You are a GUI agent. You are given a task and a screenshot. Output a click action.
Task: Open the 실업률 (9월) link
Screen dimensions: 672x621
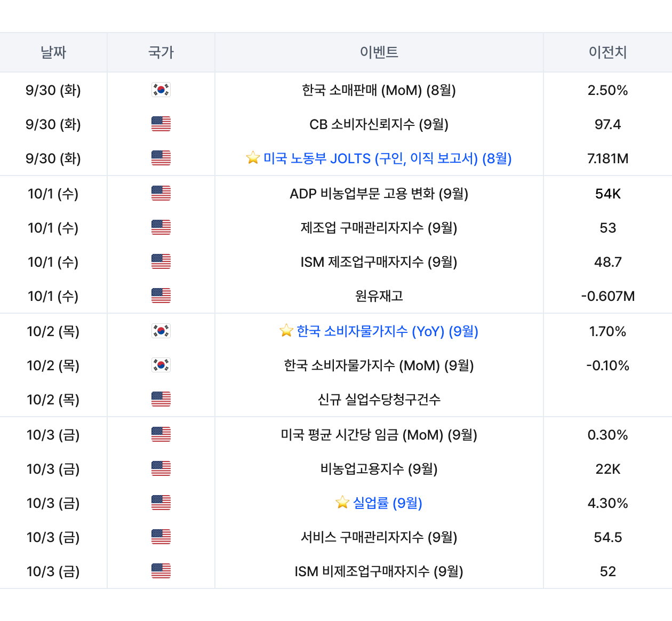pyautogui.click(x=387, y=503)
